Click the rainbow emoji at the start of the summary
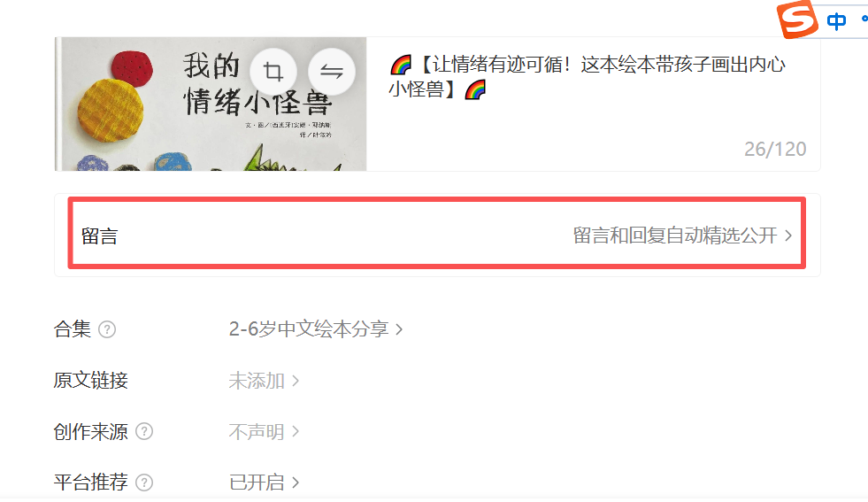The image size is (868, 502). tap(401, 65)
